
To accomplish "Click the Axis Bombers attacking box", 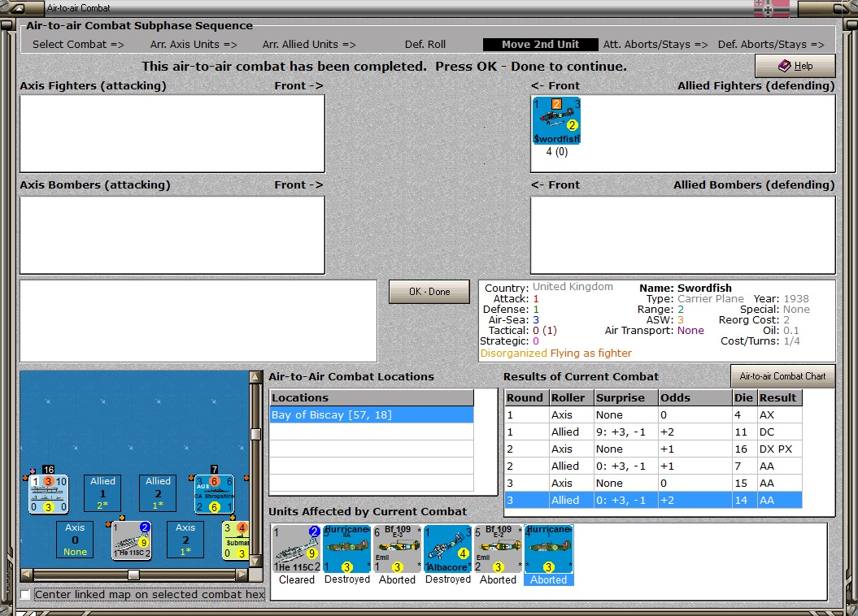I will coord(172,235).
